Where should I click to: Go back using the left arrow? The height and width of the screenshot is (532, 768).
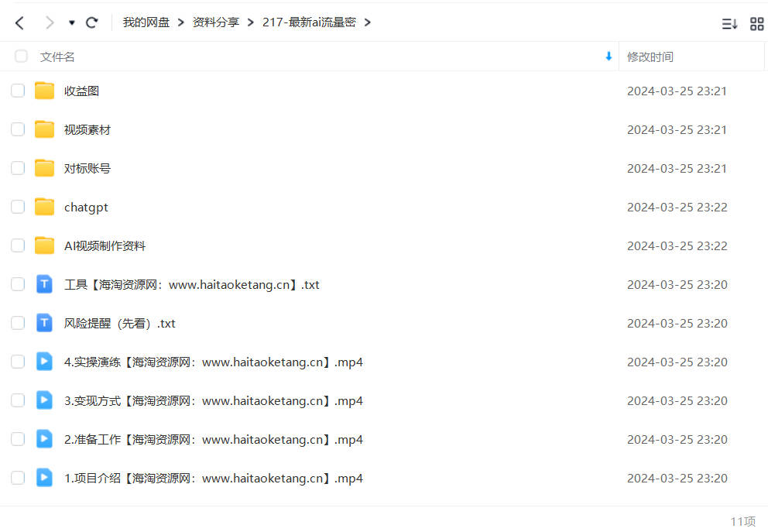(x=19, y=22)
